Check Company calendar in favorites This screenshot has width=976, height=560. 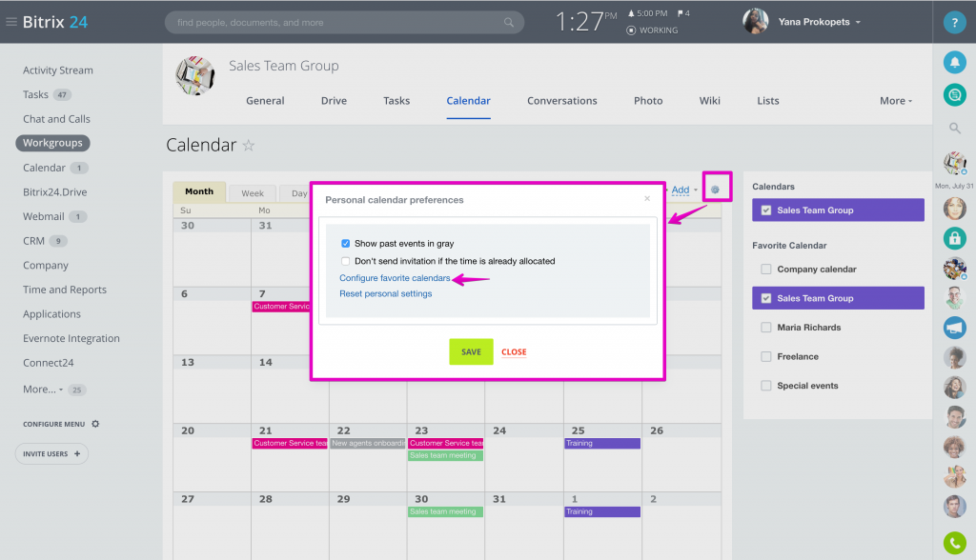(766, 269)
